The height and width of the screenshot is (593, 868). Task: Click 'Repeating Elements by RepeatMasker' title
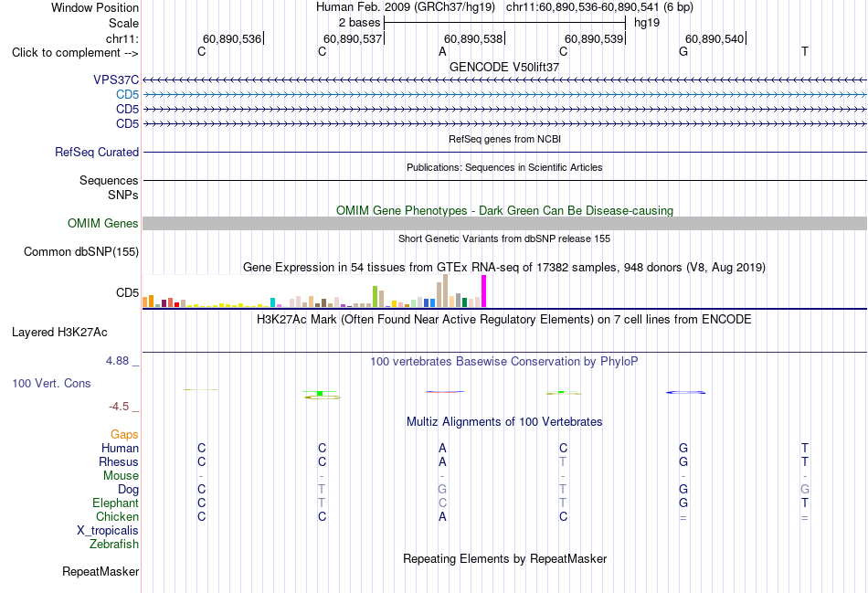coord(505,558)
